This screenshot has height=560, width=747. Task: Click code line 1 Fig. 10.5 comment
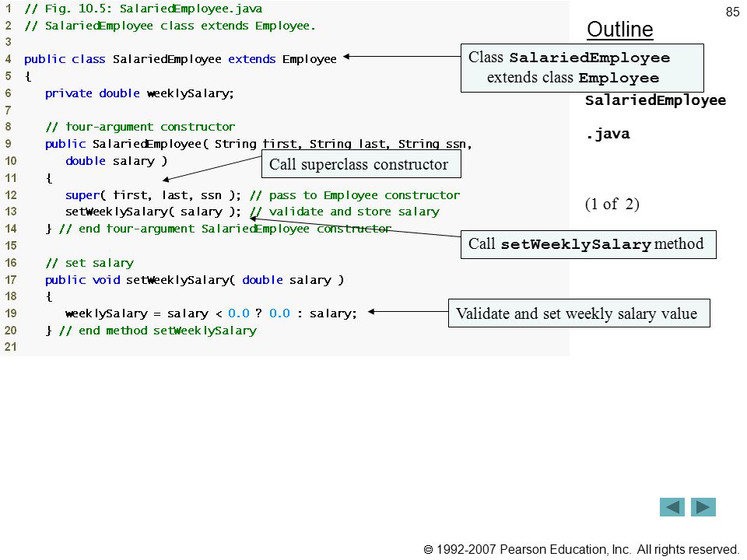coord(143,9)
